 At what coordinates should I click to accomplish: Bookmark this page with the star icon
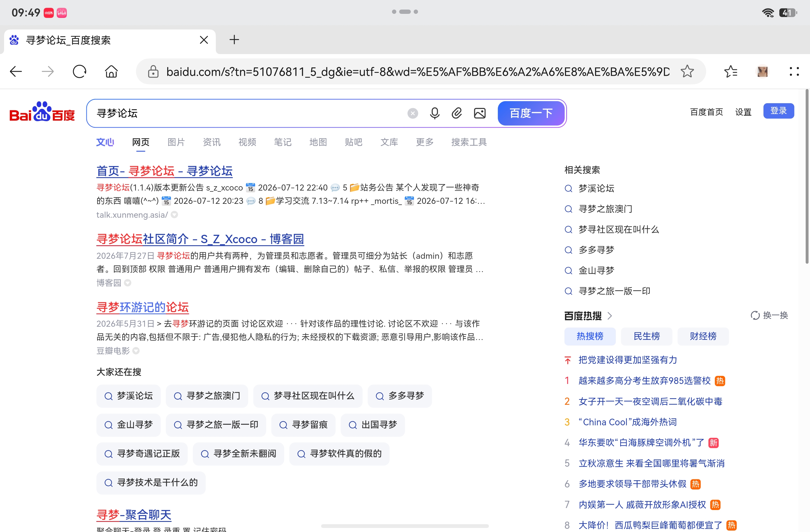[687, 71]
